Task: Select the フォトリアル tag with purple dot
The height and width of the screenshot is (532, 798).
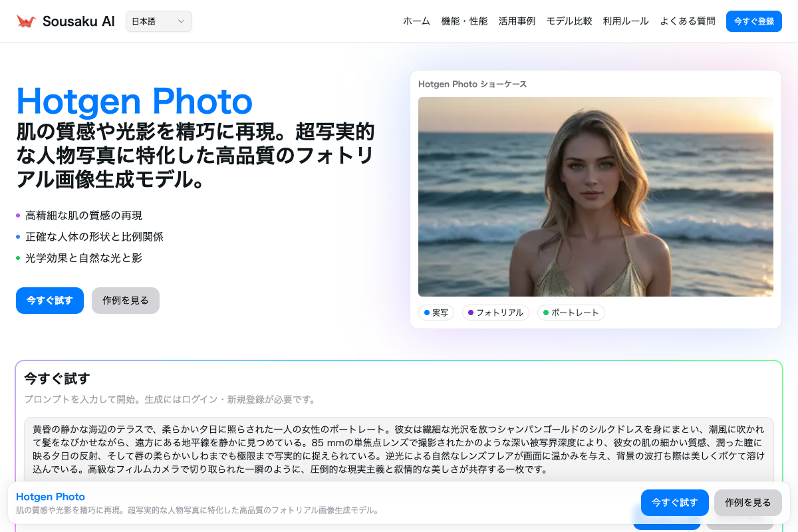Action: click(495, 313)
